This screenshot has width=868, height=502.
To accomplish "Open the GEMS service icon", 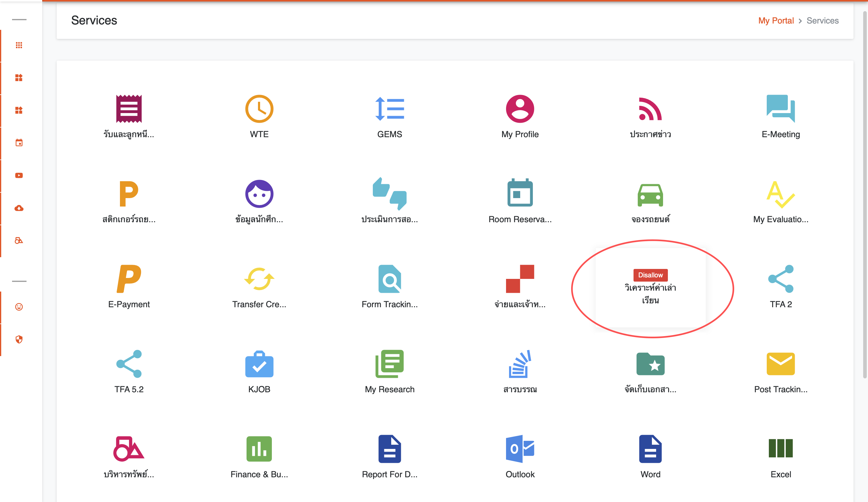I will coord(389,109).
